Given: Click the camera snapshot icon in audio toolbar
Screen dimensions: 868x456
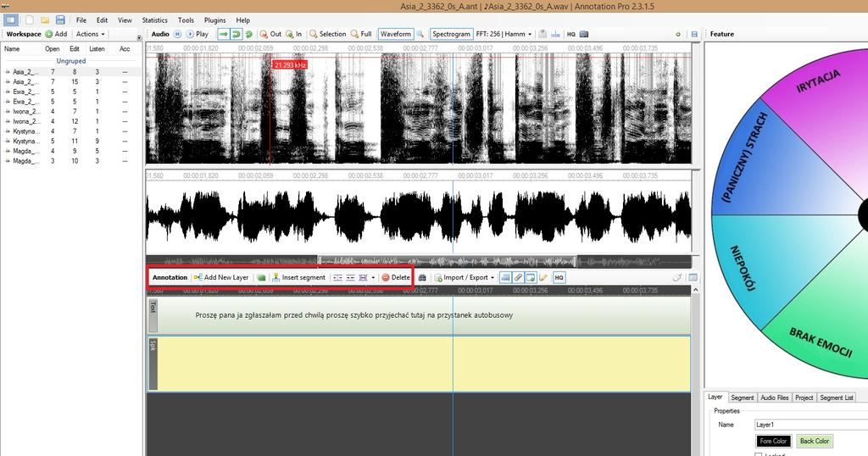Looking at the screenshot, I should [583, 34].
